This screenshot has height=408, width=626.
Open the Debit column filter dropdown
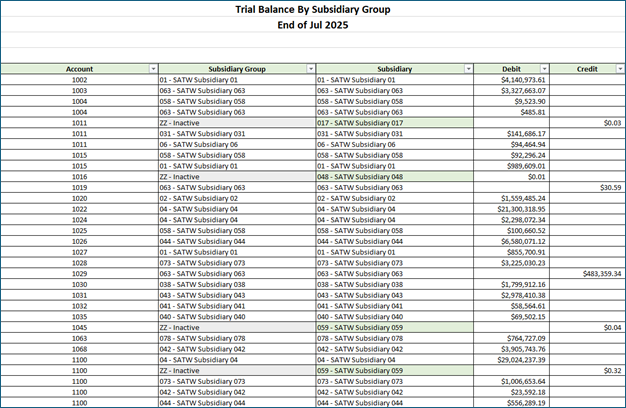coord(544,69)
